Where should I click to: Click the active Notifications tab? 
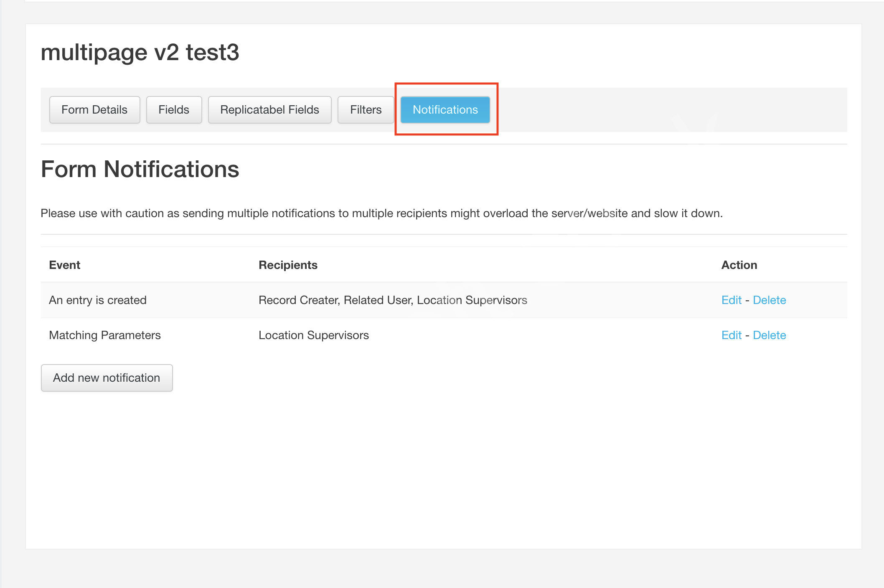[x=445, y=110]
